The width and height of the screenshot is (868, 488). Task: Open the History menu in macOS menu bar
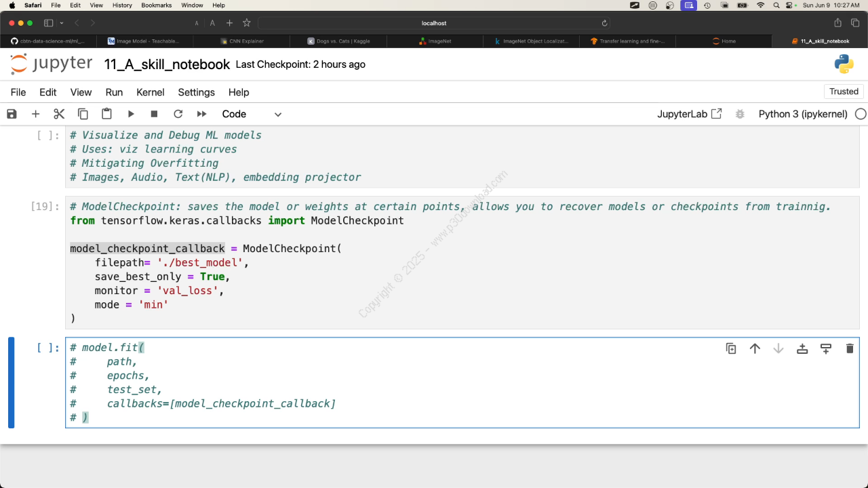[122, 5]
